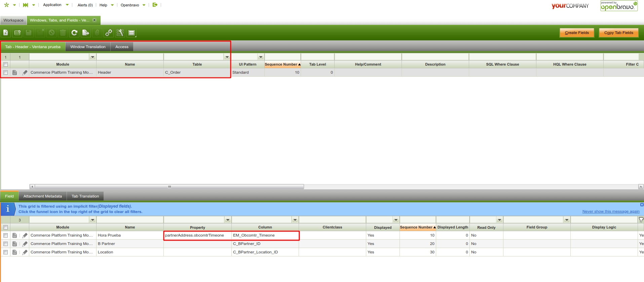The image size is (644, 282).
Task: Click the export to spreadsheet toolbar icon
Action: point(86,33)
